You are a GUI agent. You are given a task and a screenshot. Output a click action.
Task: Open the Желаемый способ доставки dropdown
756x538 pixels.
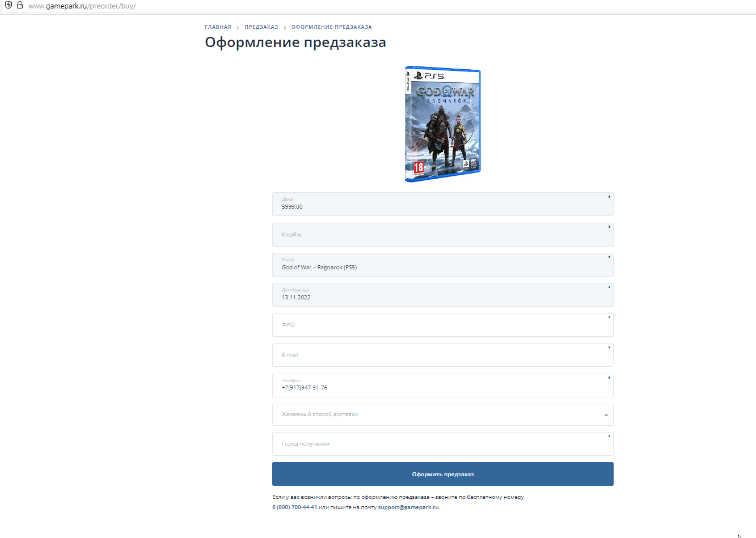click(x=443, y=414)
